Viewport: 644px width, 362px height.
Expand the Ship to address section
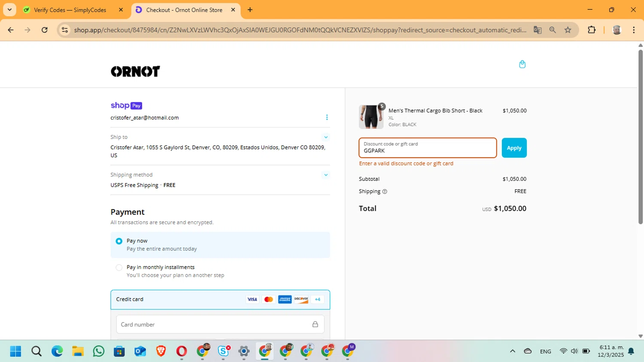pos(326,137)
